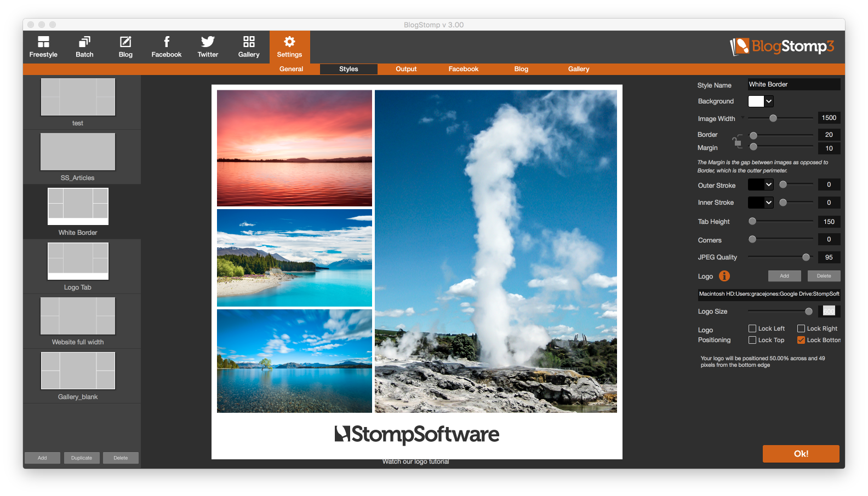Open the Watch our logo tutorial link
This screenshot has height=496, width=868.
click(416, 462)
